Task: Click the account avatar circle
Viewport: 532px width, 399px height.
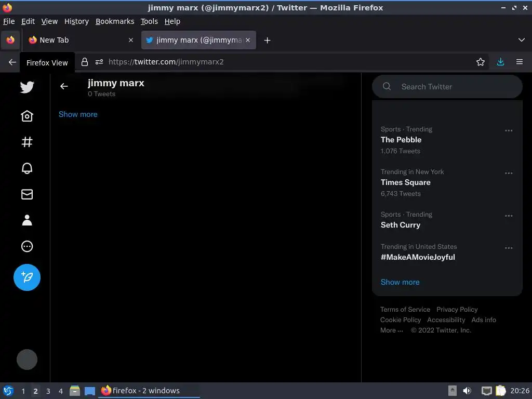Action: 27,360
